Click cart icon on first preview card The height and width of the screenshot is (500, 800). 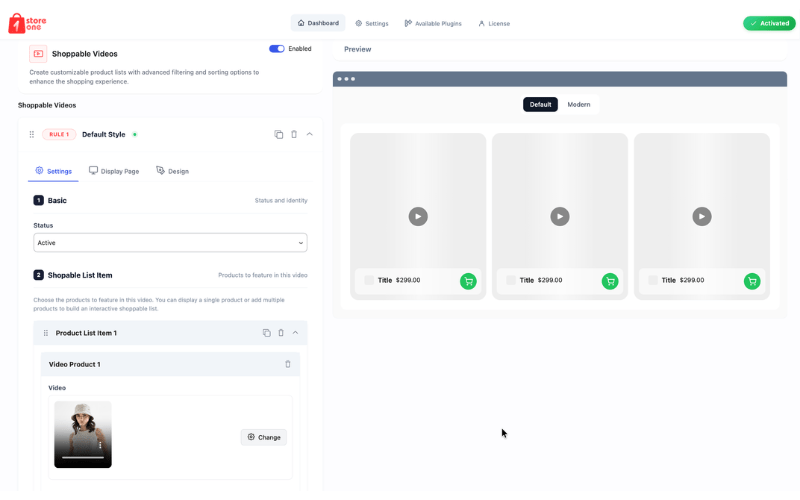click(x=468, y=281)
